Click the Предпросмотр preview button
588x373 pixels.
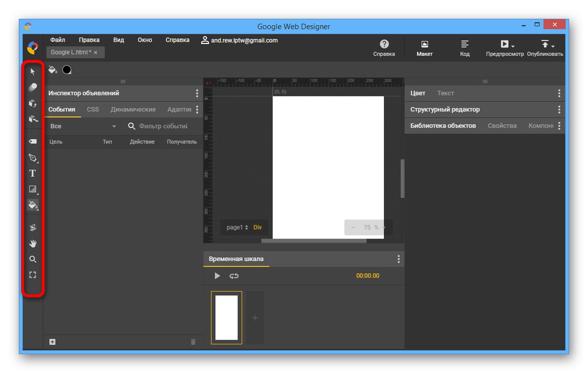[505, 48]
